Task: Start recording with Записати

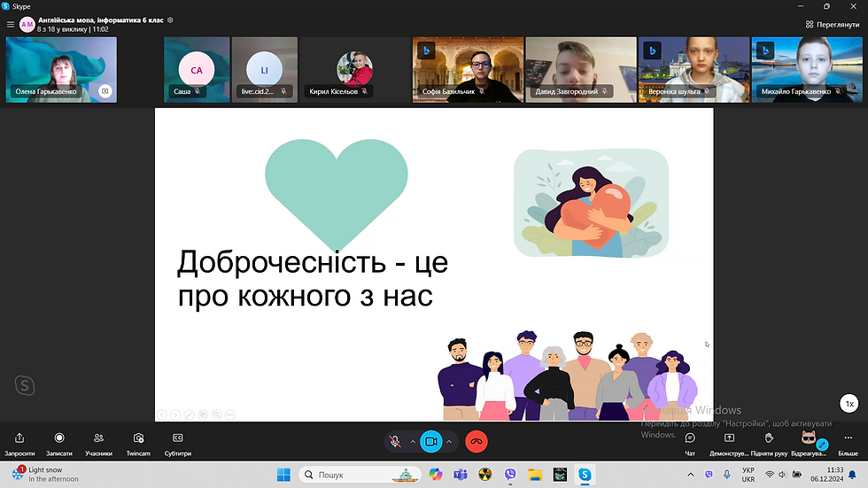Action: coord(59,444)
